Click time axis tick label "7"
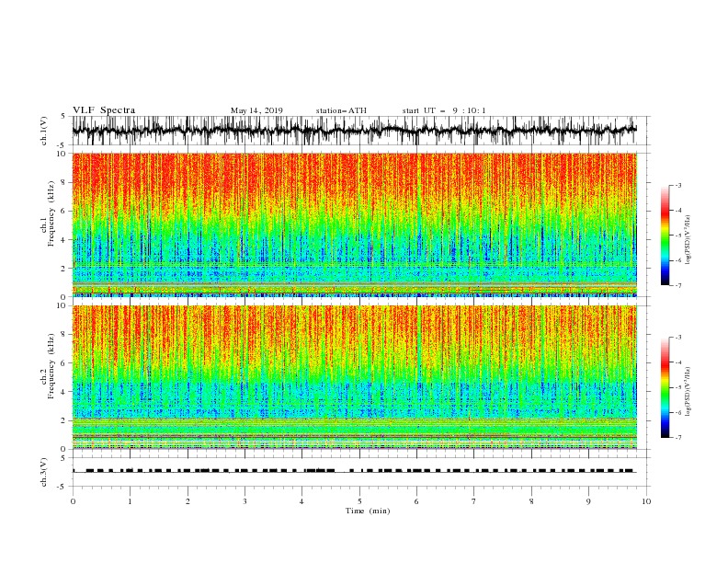Viewport: 728px width, 563px height. pyautogui.click(x=474, y=501)
